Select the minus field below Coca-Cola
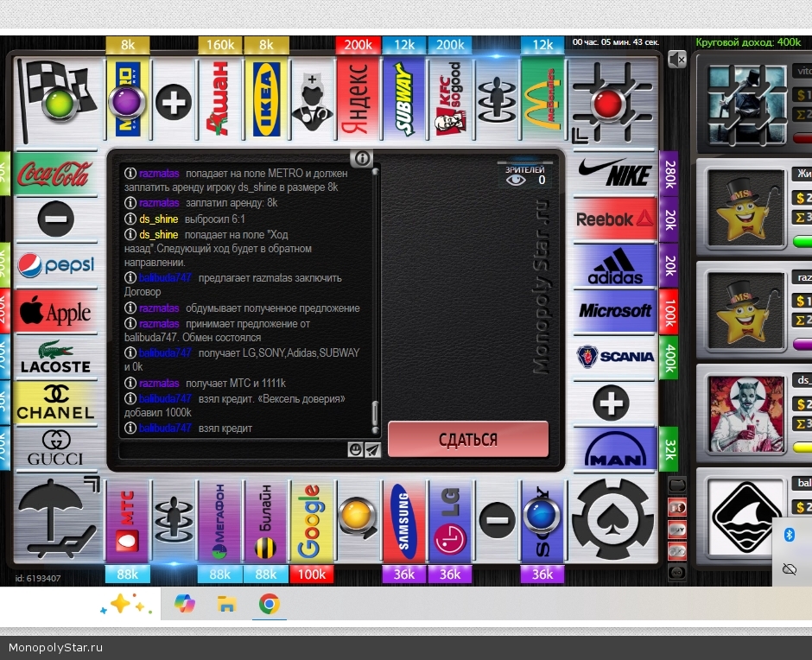Viewport: 812px width, 660px height. pyautogui.click(x=55, y=219)
